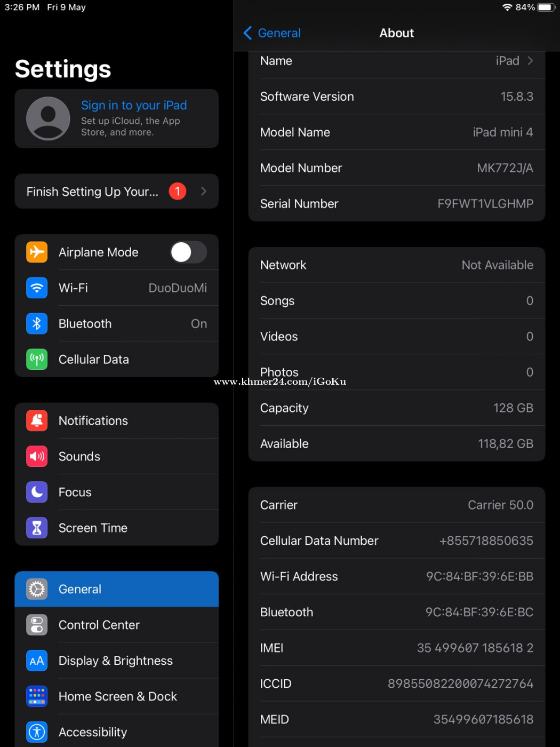Tap the Software Version row
Viewport: 560px width, 747px height.
pos(397,97)
